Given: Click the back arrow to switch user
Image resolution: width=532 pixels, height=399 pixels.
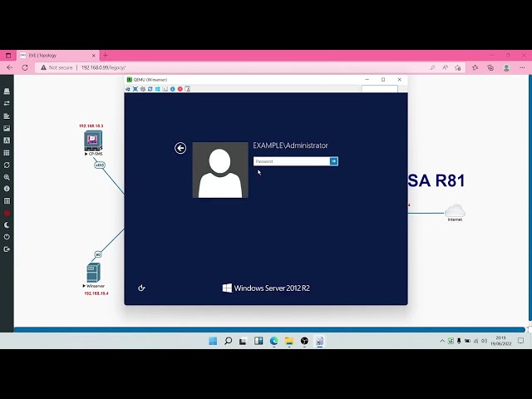Looking at the screenshot, I should [x=180, y=148].
